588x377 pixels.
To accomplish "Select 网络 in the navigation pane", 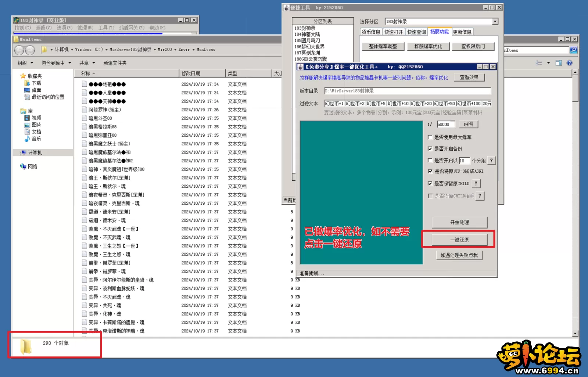I will coord(32,166).
